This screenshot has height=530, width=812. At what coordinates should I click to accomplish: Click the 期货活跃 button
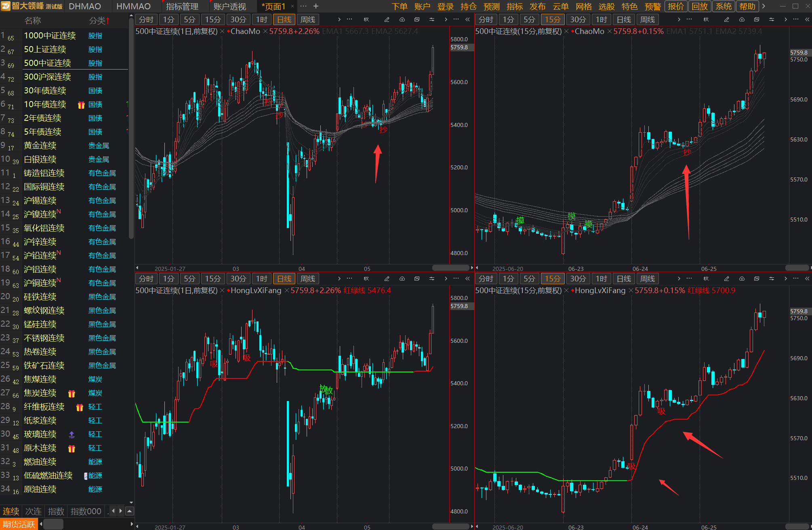click(x=19, y=524)
